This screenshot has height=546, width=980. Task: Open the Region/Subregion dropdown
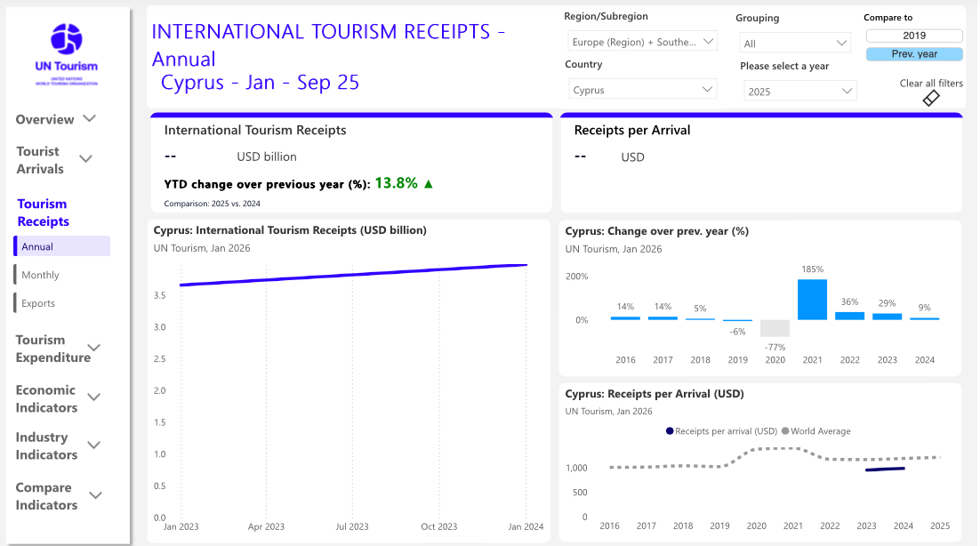642,42
